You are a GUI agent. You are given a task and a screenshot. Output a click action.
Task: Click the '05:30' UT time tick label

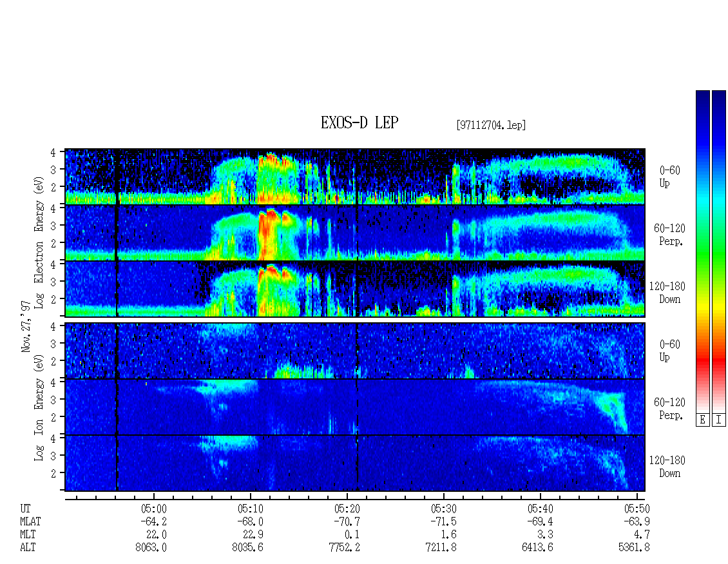tap(443, 509)
